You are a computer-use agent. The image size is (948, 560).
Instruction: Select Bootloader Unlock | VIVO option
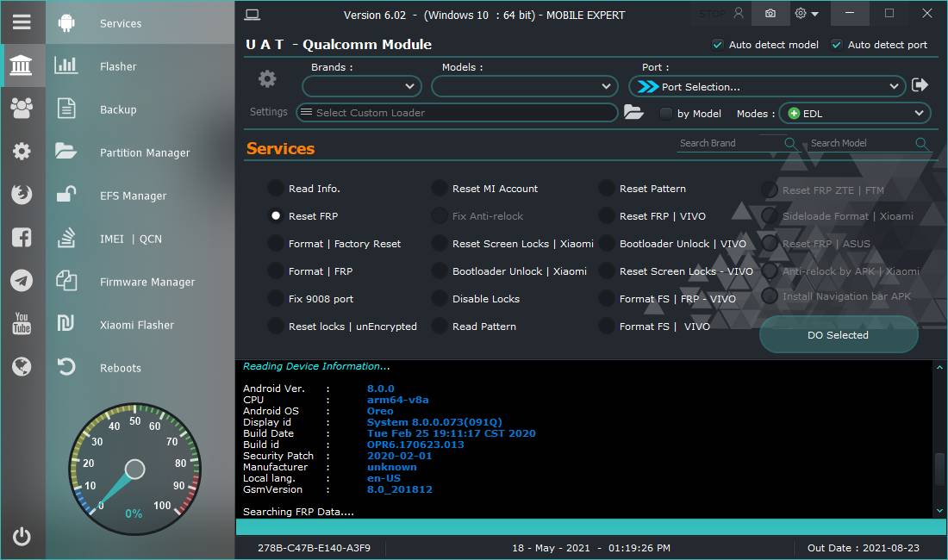click(607, 244)
